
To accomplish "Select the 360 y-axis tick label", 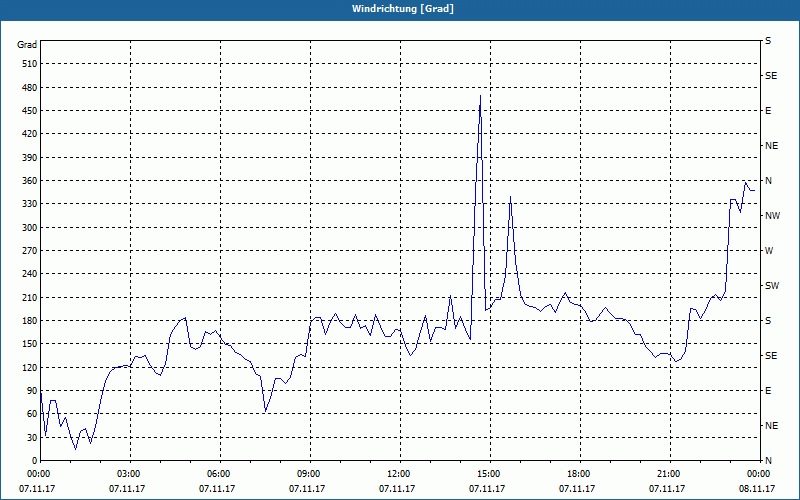I will click(31, 181).
